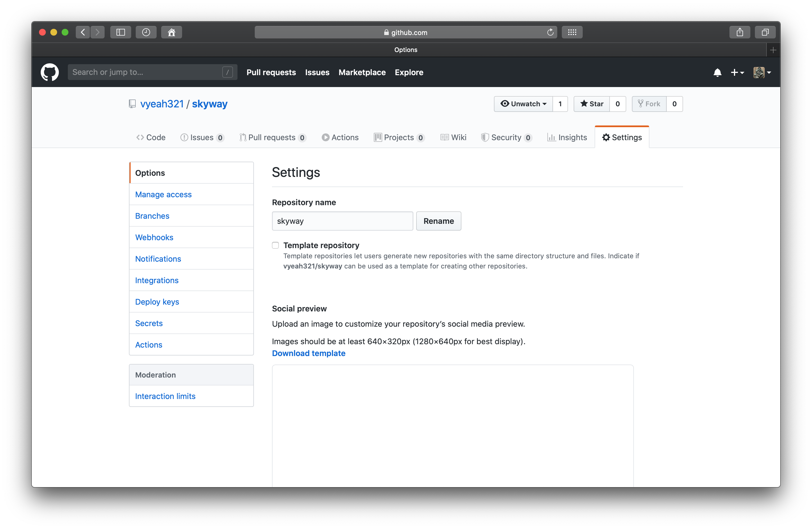Select the Branches settings option
This screenshot has height=529, width=812.
click(x=152, y=215)
